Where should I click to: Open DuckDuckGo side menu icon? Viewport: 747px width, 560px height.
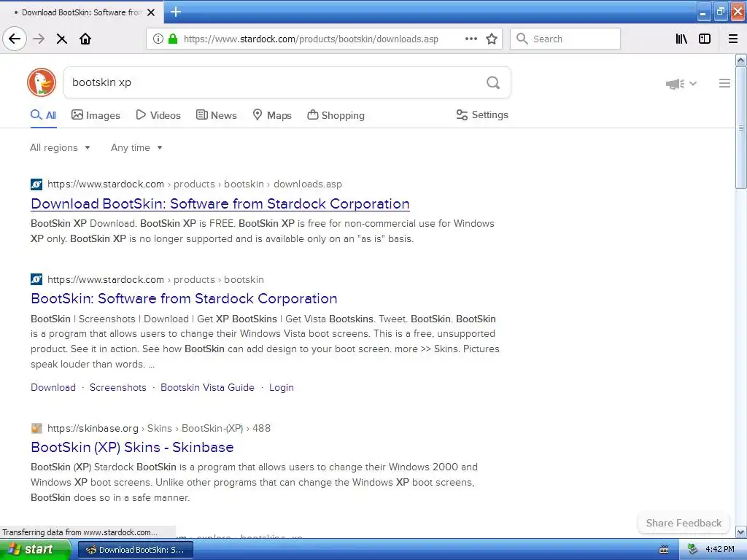coord(724,83)
